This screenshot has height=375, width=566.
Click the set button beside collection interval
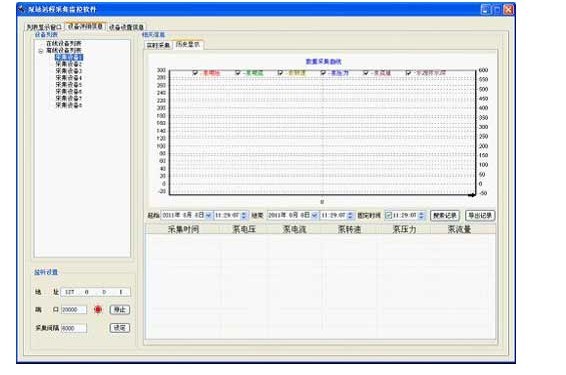tap(119, 328)
